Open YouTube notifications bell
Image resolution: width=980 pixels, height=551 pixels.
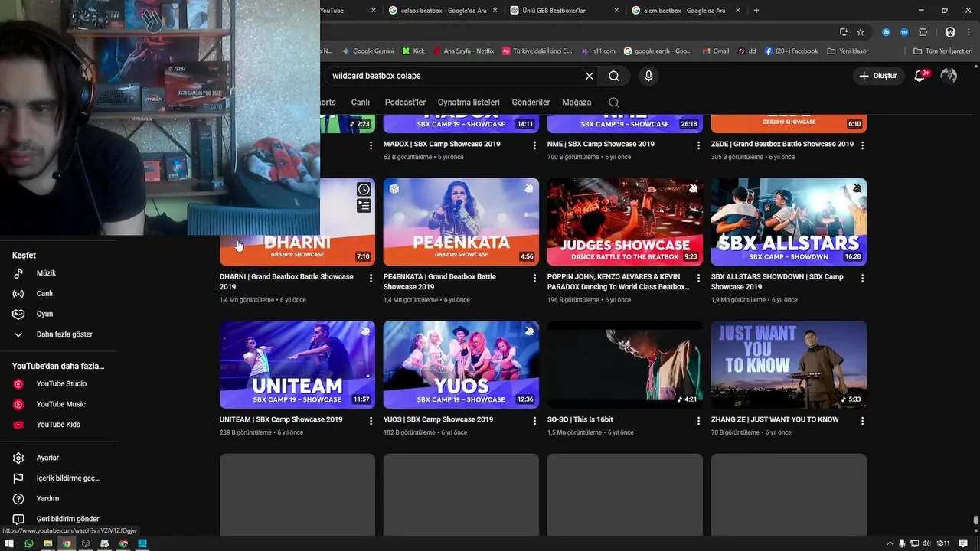[x=920, y=76]
